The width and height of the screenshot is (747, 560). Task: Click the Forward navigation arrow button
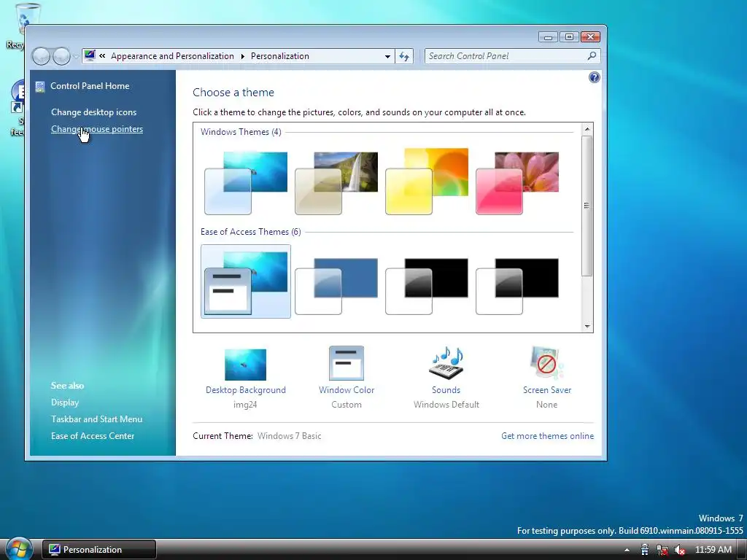61,57
